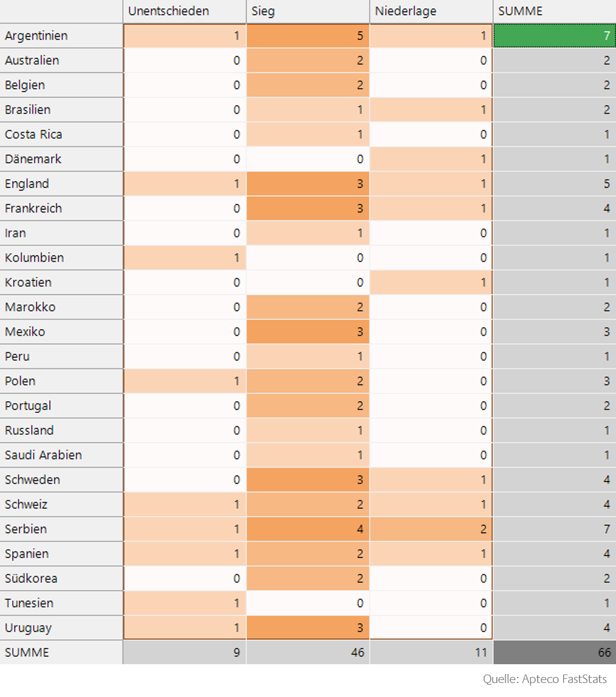Click the Niederlage column header
Image resolution: width=616 pixels, height=697 pixels.
point(431,11)
